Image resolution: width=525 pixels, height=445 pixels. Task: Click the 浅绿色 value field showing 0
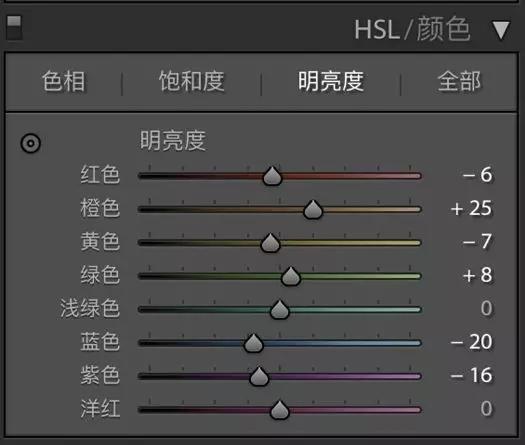tap(486, 308)
